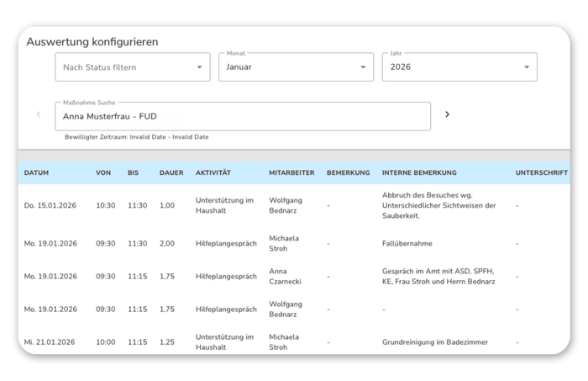Viewport: 588px width, 381px height.
Task: Sort by the VON column header
Action: [x=103, y=172]
